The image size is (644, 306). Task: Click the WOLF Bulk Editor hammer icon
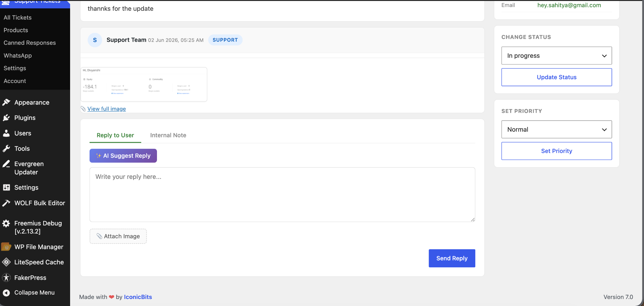tap(6, 203)
